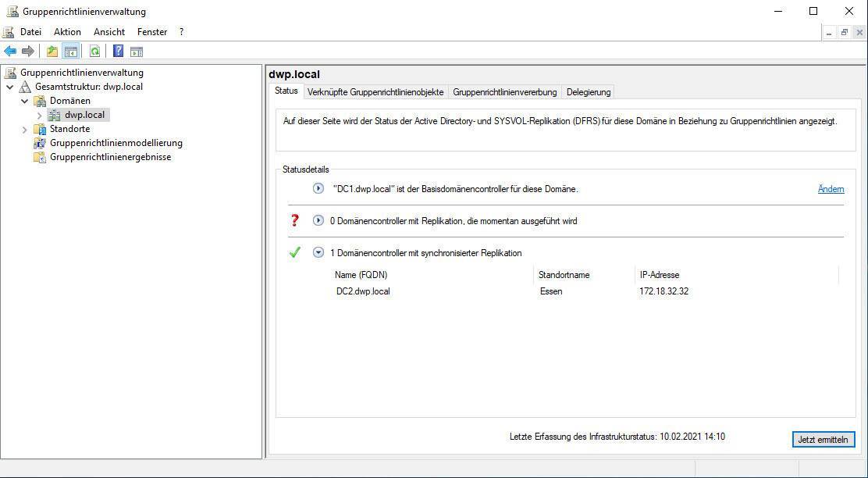The image size is (868, 478).
Task: Click the Ändern link
Action: pos(831,189)
